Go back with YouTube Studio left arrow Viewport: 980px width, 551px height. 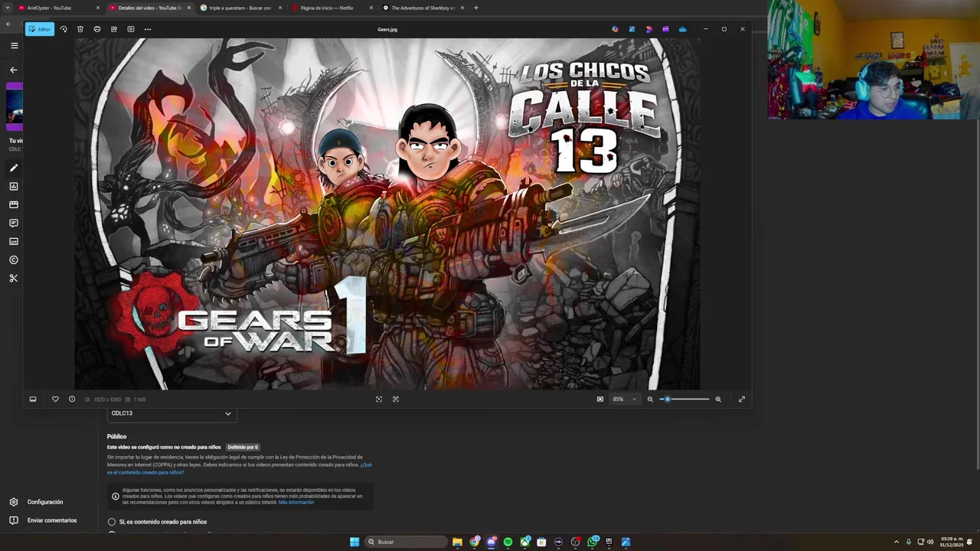click(x=13, y=70)
